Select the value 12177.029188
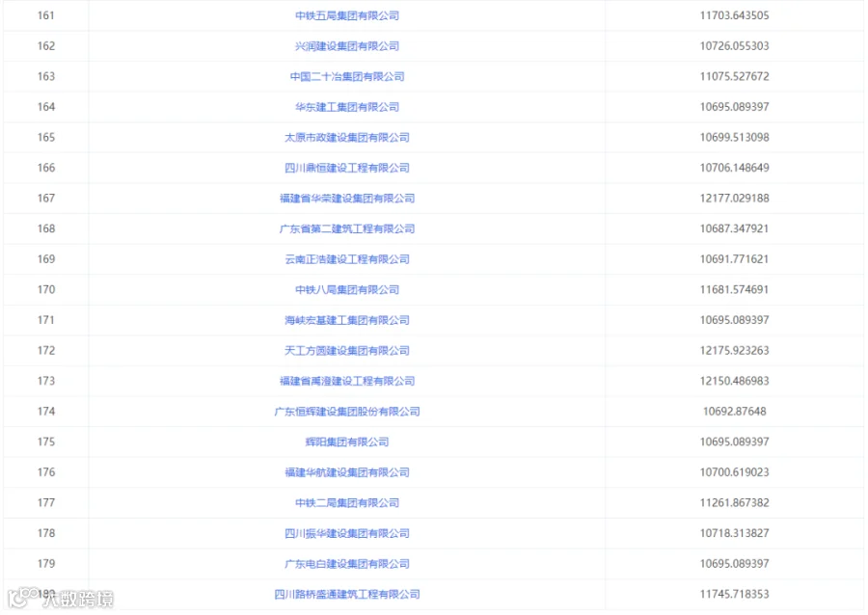868x615 pixels. click(734, 198)
